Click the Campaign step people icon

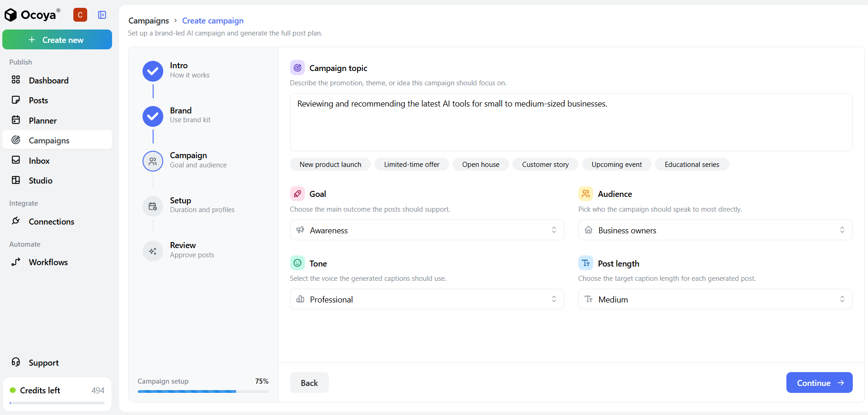[x=153, y=161]
